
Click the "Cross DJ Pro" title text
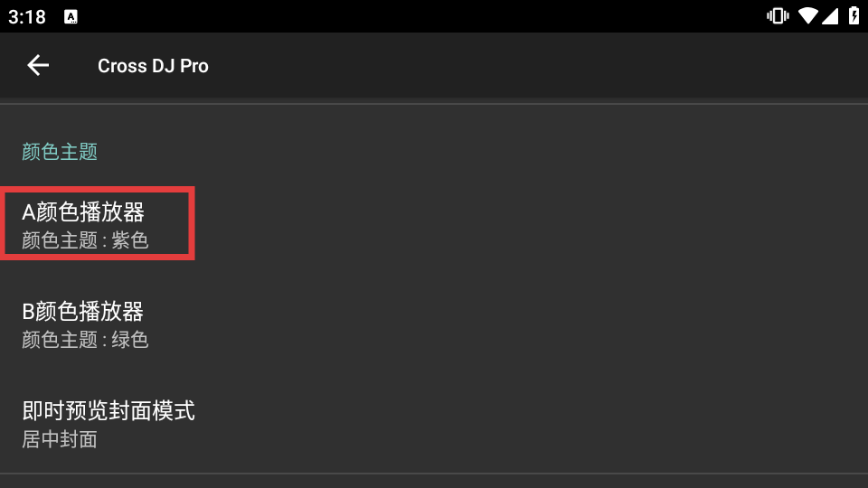pyautogui.click(x=153, y=66)
